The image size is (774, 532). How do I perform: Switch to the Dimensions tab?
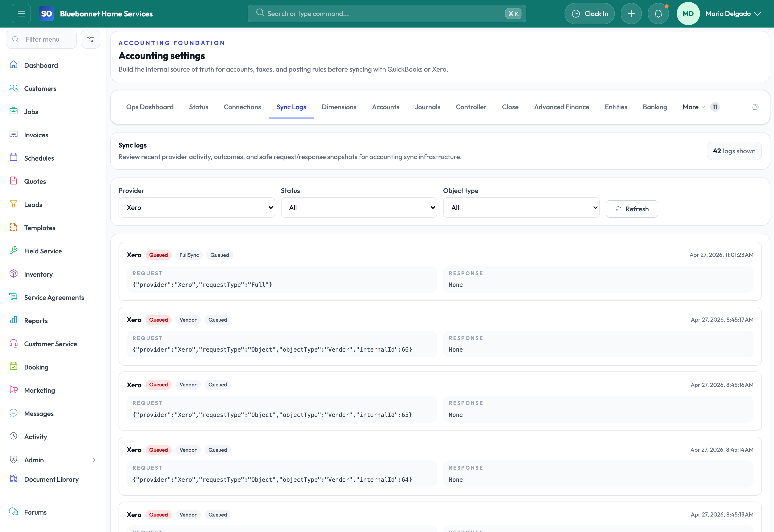(339, 107)
